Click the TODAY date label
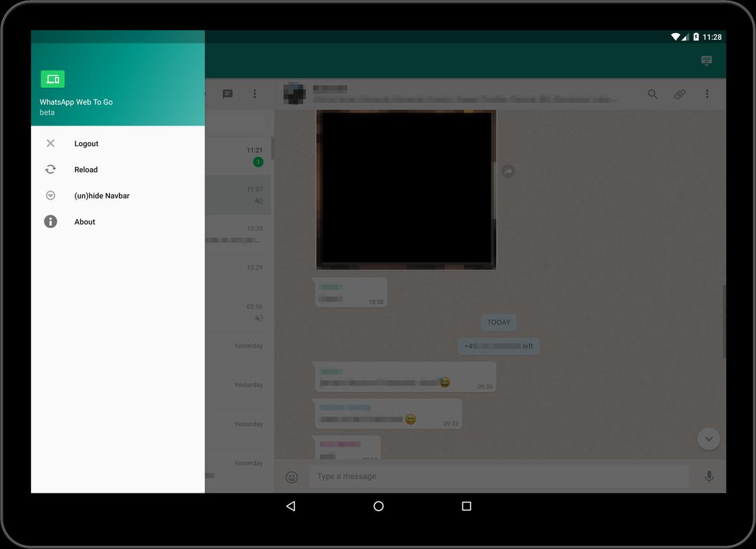Image resolution: width=756 pixels, height=549 pixels. click(499, 323)
